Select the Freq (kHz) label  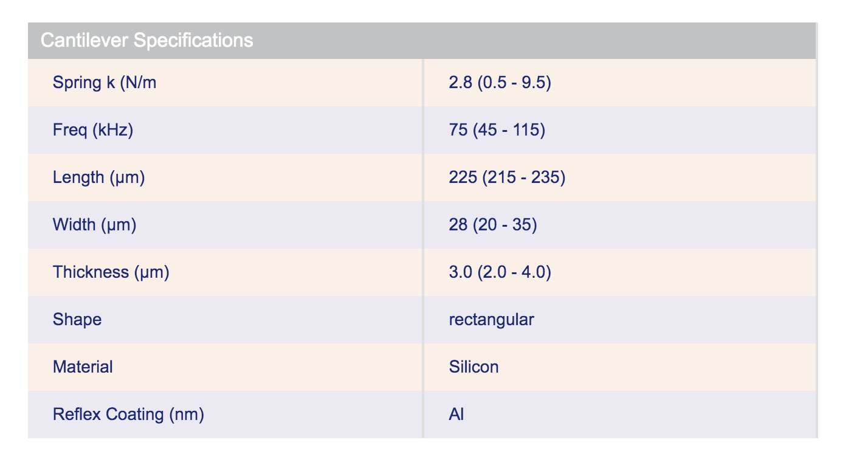tap(93, 130)
